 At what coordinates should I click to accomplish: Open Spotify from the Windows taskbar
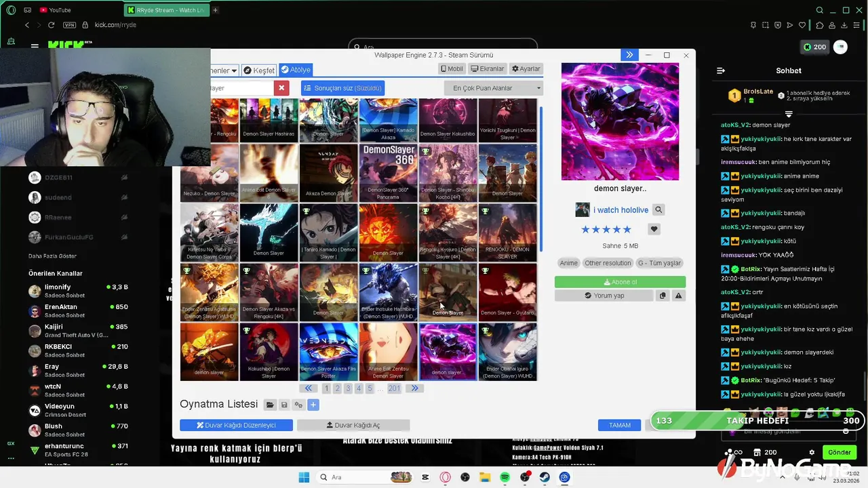click(x=505, y=477)
